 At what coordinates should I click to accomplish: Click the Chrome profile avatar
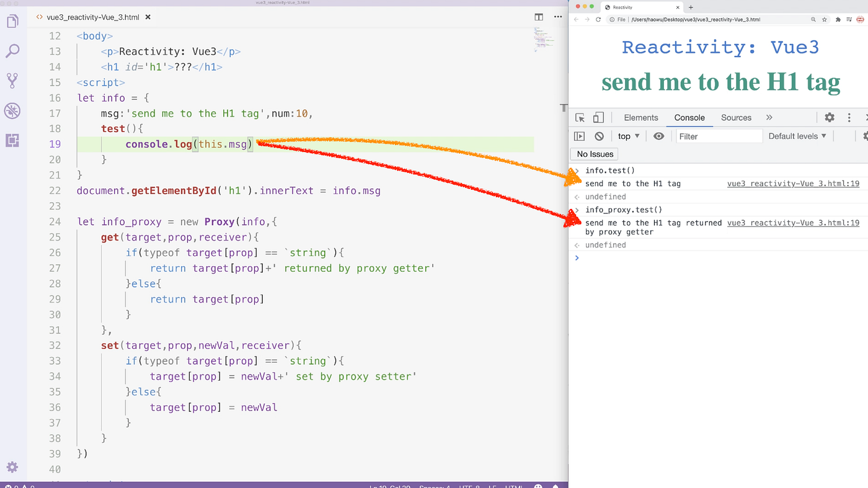click(x=861, y=19)
